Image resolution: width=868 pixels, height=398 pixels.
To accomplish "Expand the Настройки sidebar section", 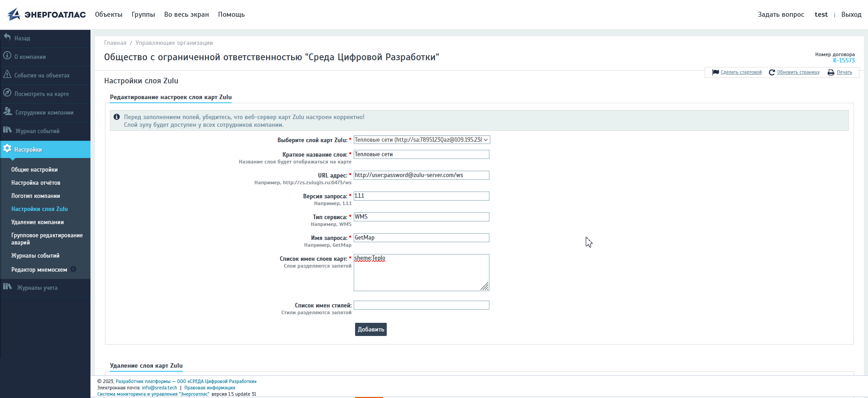I will [x=28, y=149].
